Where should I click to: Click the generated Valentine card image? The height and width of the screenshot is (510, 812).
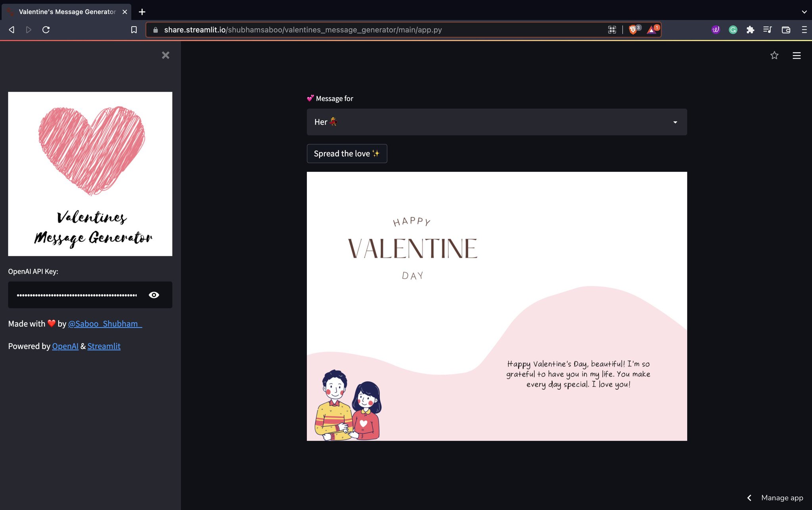[497, 306]
